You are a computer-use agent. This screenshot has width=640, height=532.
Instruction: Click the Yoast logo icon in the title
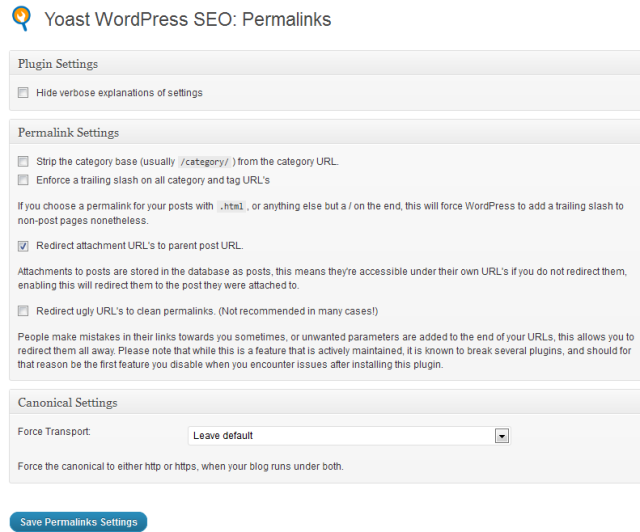click(21, 19)
